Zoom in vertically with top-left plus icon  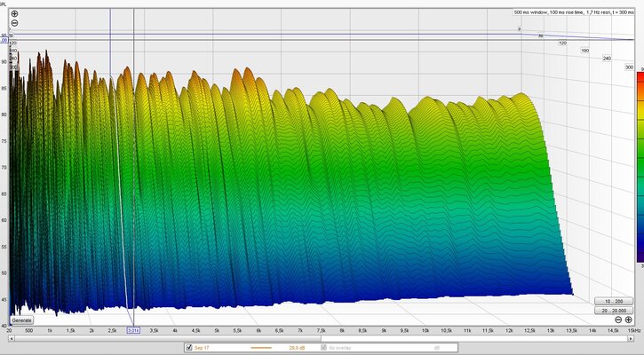(14, 13)
